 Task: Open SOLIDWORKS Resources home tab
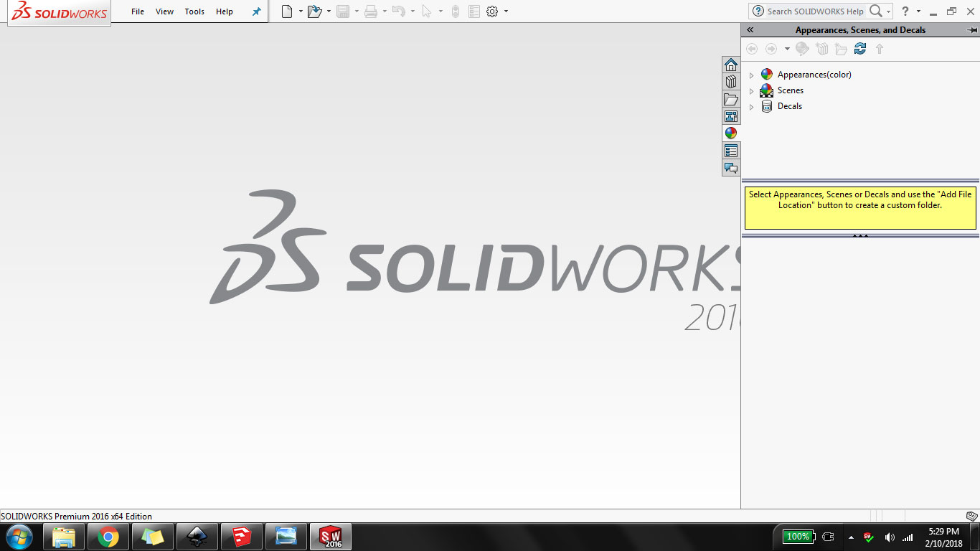coord(731,65)
